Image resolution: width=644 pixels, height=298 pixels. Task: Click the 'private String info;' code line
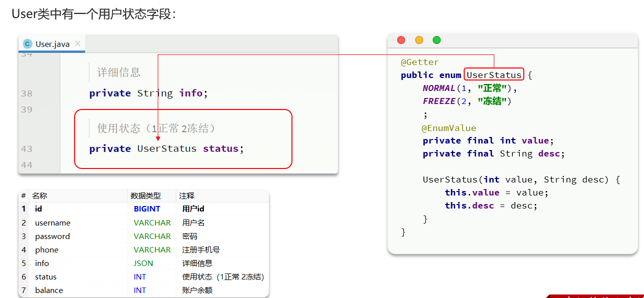[x=148, y=93]
